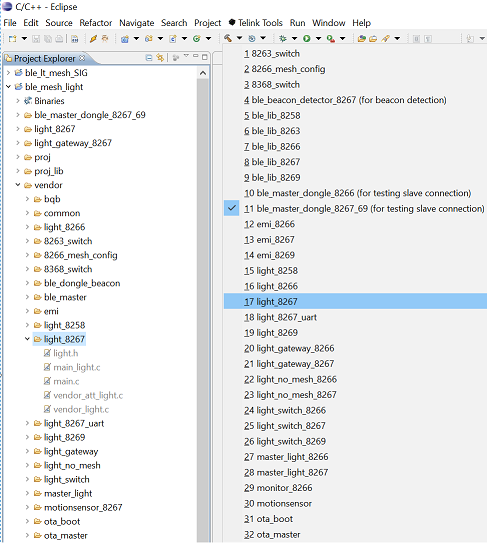487x543 pixels.
Task: Collapse the vendor folder in tree
Action: coord(18,185)
